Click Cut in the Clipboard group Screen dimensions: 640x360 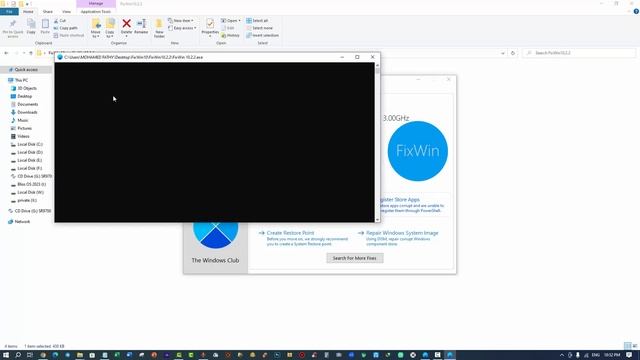(60, 20)
